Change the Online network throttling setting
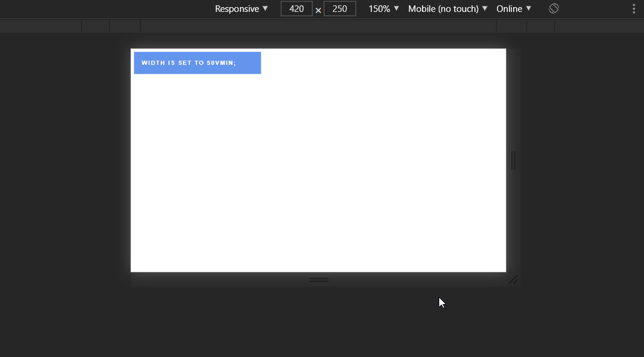This screenshot has width=644, height=357. pyautogui.click(x=514, y=9)
